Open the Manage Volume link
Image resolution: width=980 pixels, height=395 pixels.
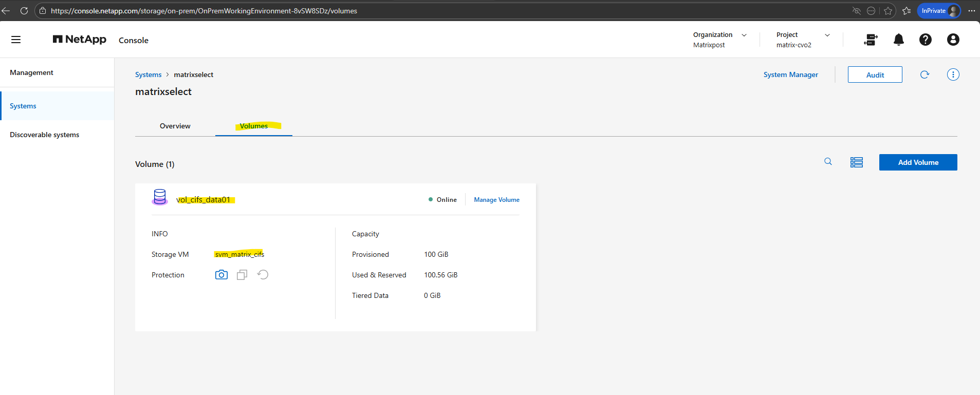496,200
